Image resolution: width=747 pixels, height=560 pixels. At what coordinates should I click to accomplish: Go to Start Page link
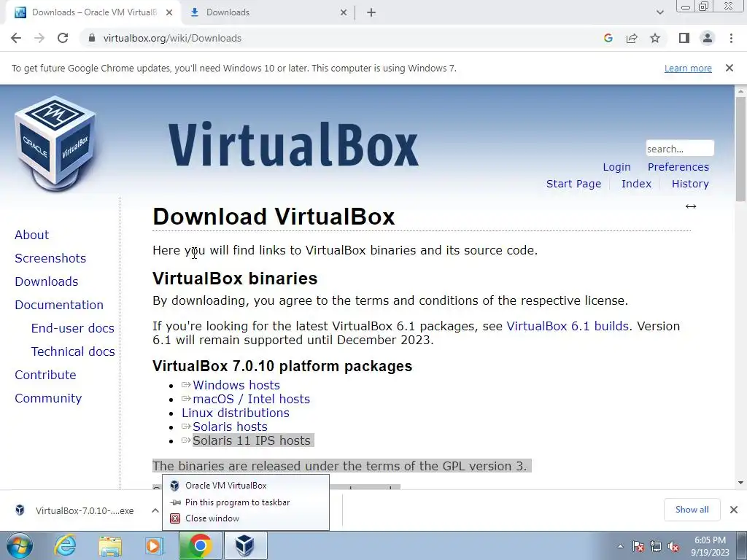[573, 184]
